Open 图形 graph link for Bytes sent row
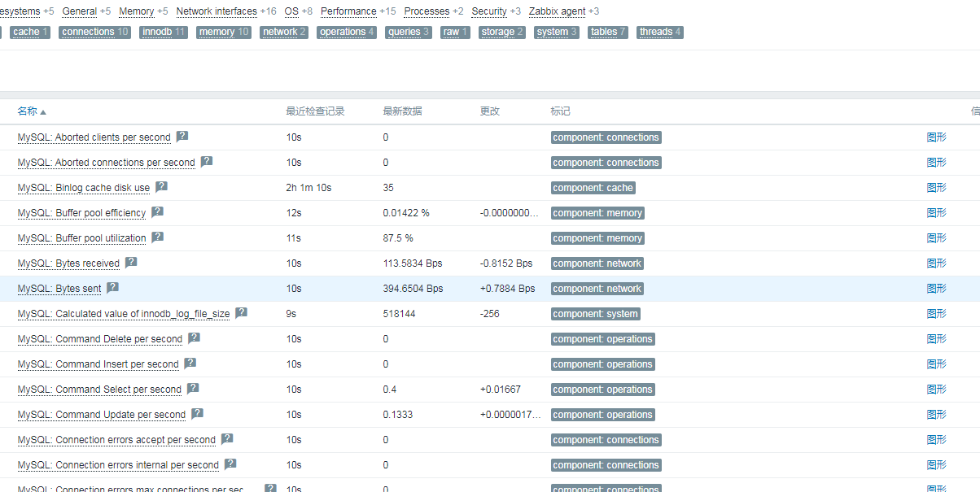This screenshot has height=492, width=980. coord(936,289)
